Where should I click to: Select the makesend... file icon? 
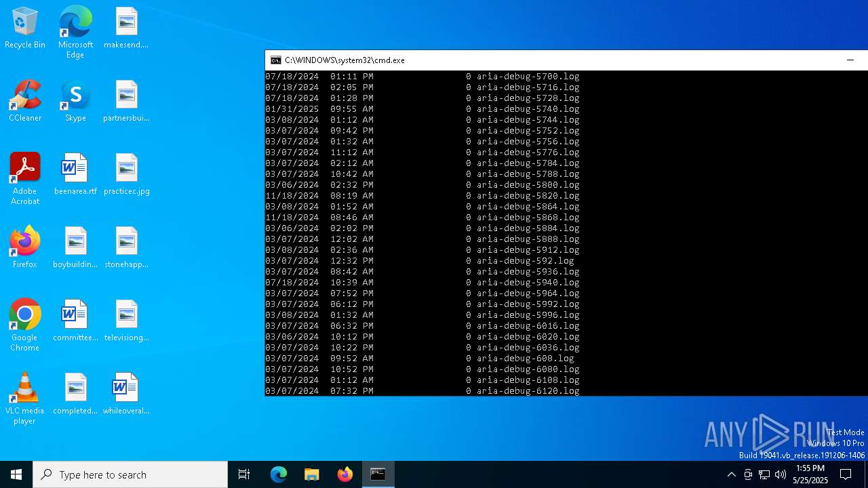point(126,28)
